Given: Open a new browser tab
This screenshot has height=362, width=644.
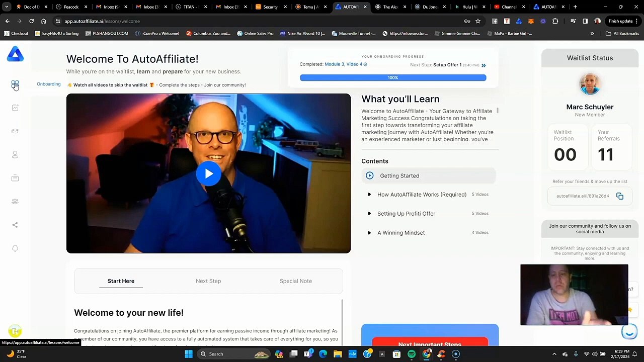Looking at the screenshot, I should pos(575,7).
